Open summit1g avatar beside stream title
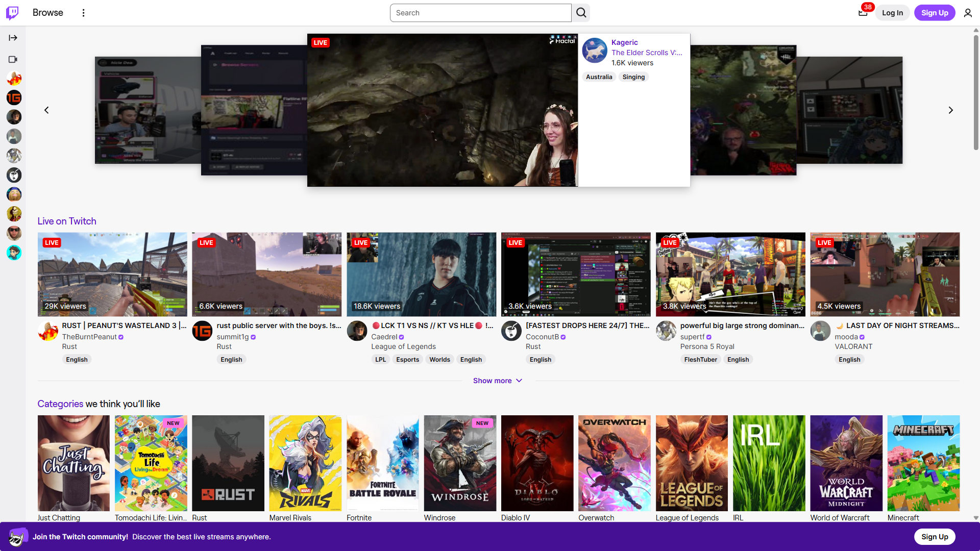The image size is (980, 551). [x=202, y=331]
